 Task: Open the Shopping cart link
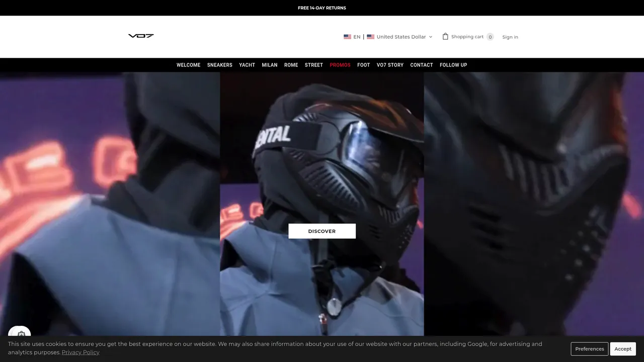click(x=467, y=37)
